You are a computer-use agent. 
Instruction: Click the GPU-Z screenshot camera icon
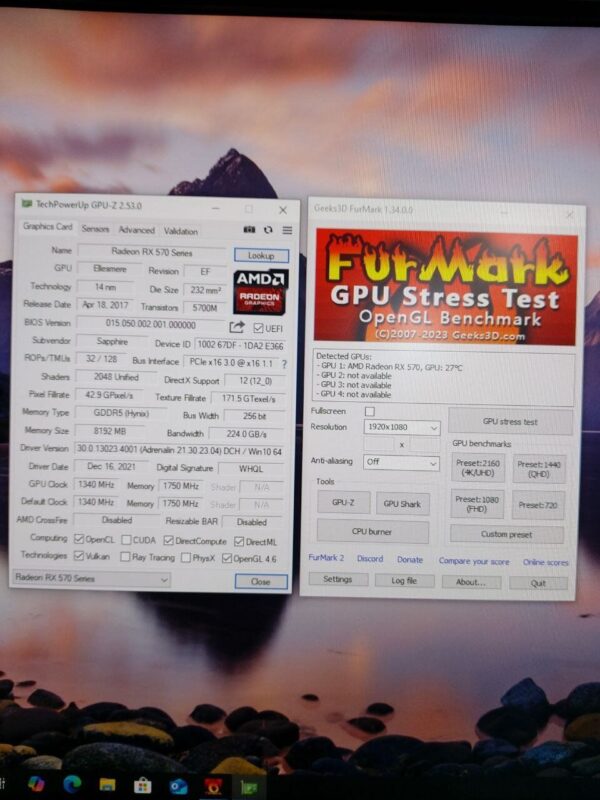249,230
